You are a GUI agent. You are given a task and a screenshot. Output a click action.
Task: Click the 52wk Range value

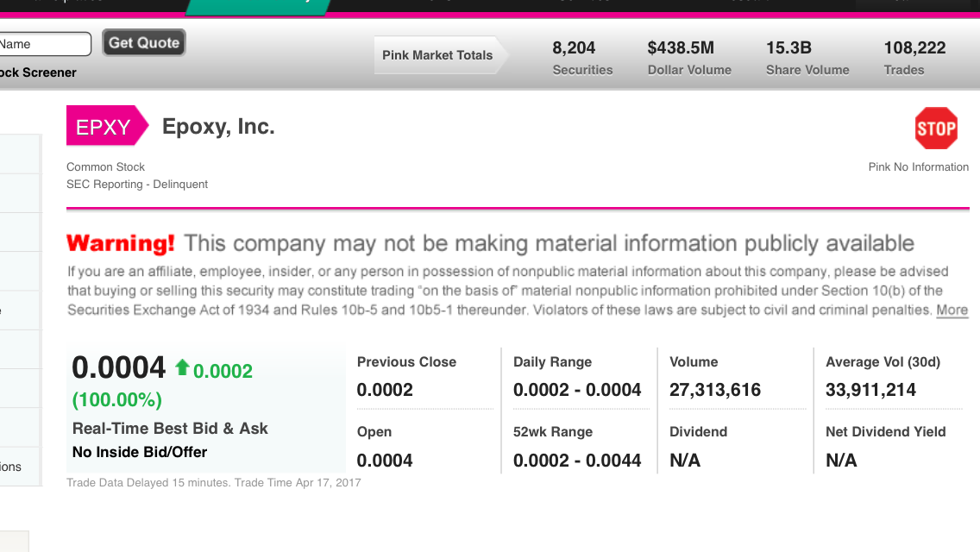pyautogui.click(x=576, y=461)
